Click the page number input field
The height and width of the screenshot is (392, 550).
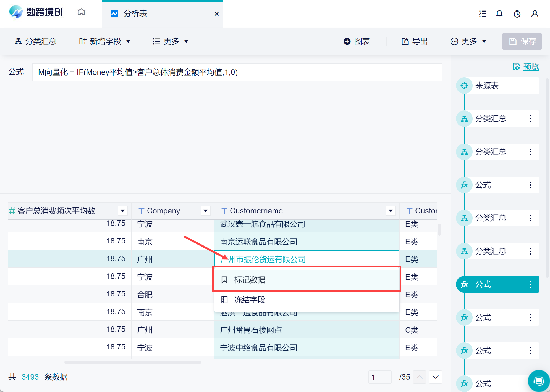380,377
